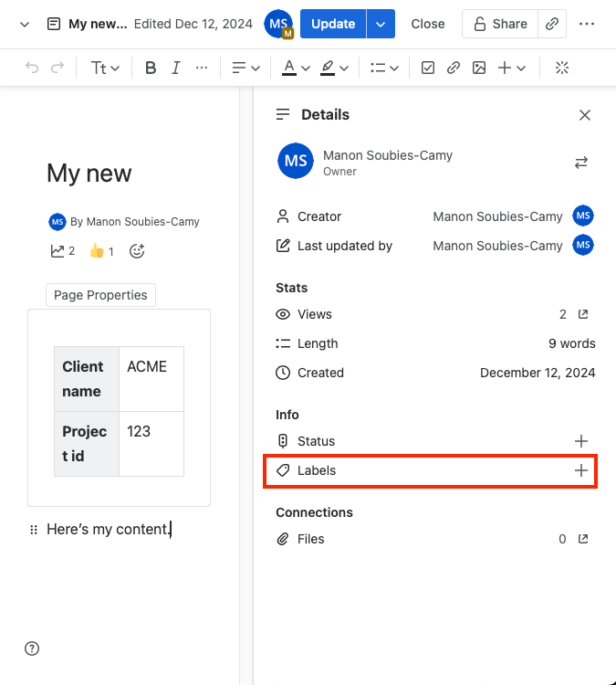The image size is (616, 685).
Task: Copy the page link icon
Action: (552, 24)
